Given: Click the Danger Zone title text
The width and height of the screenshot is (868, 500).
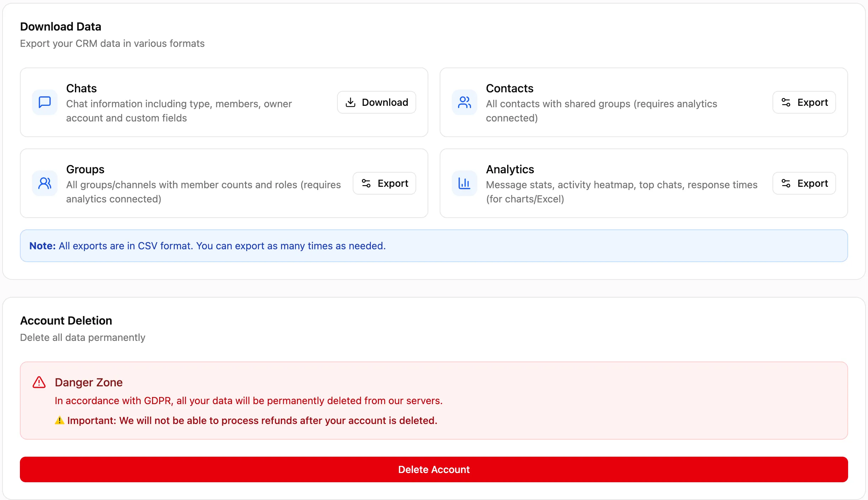Looking at the screenshot, I should point(89,382).
